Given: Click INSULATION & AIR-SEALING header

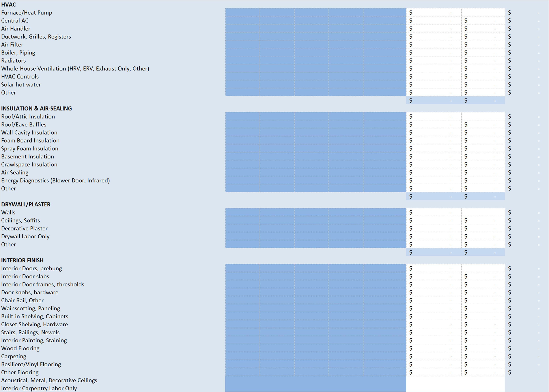Looking at the screenshot, I should coord(36,108).
